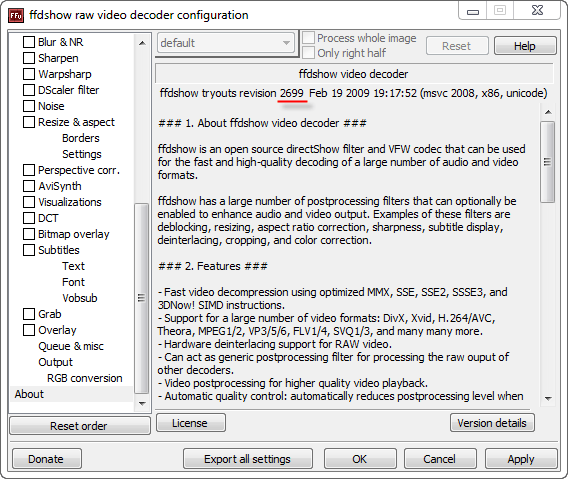Open Settings under Resize & aspect
The width and height of the screenshot is (568, 479).
(x=82, y=154)
